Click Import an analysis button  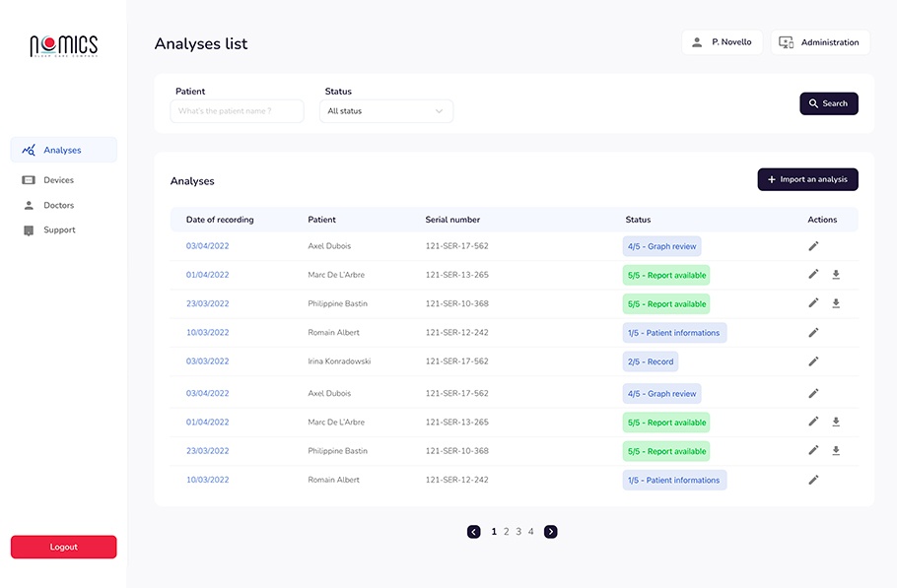[x=807, y=179]
